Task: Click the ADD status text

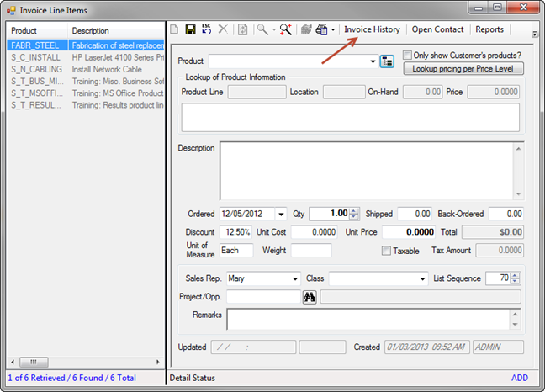Action: click(520, 378)
